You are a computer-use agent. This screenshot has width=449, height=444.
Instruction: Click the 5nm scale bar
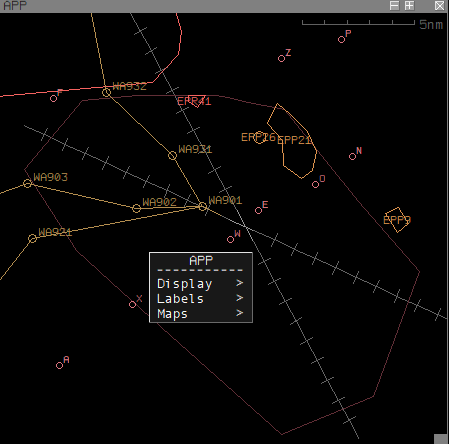pos(358,23)
